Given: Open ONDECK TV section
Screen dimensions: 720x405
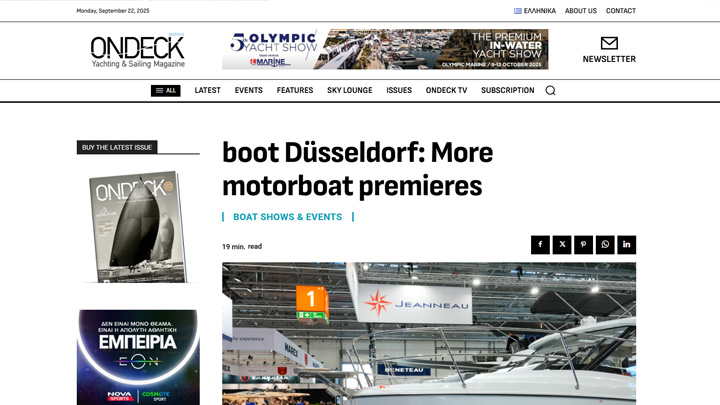Looking at the screenshot, I should (446, 91).
